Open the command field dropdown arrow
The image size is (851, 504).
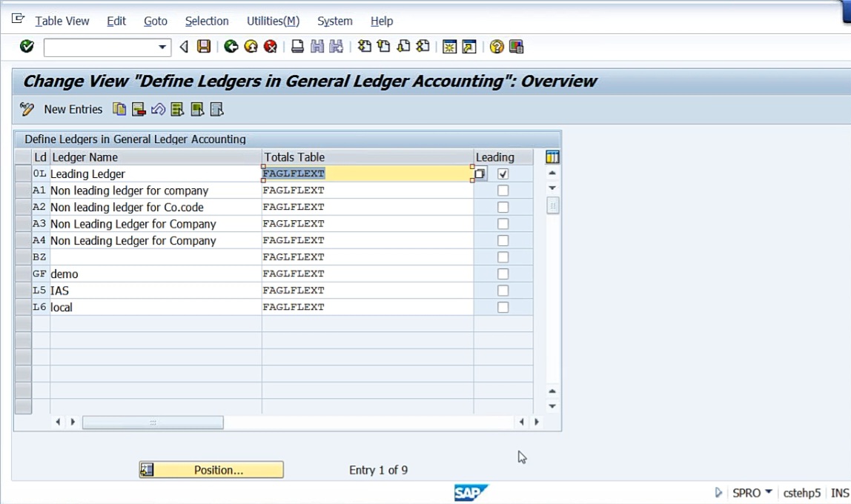162,47
